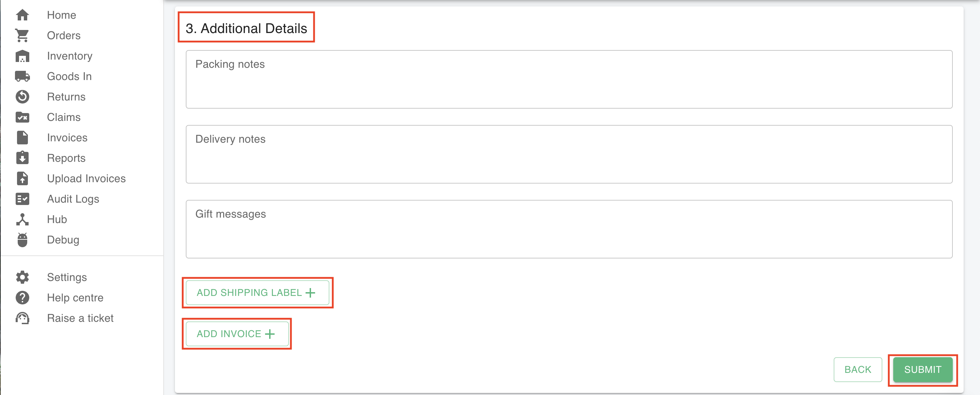Click the Add Invoice button
The width and height of the screenshot is (980, 395).
click(237, 334)
